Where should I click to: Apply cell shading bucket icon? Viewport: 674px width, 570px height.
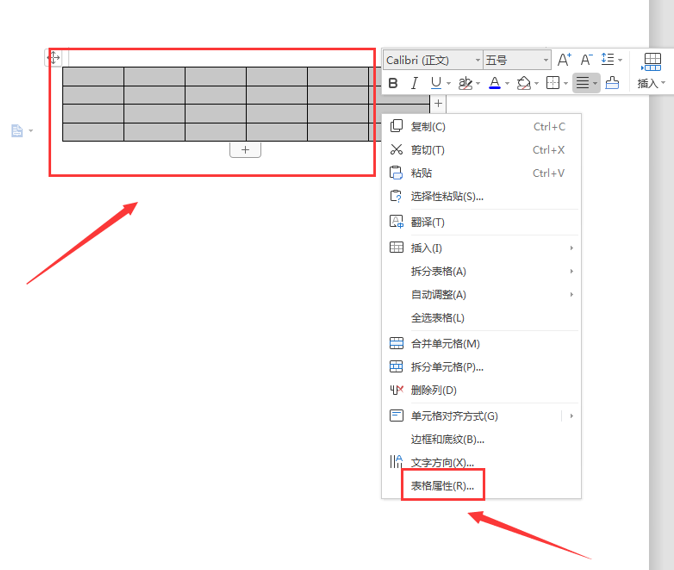click(x=524, y=83)
